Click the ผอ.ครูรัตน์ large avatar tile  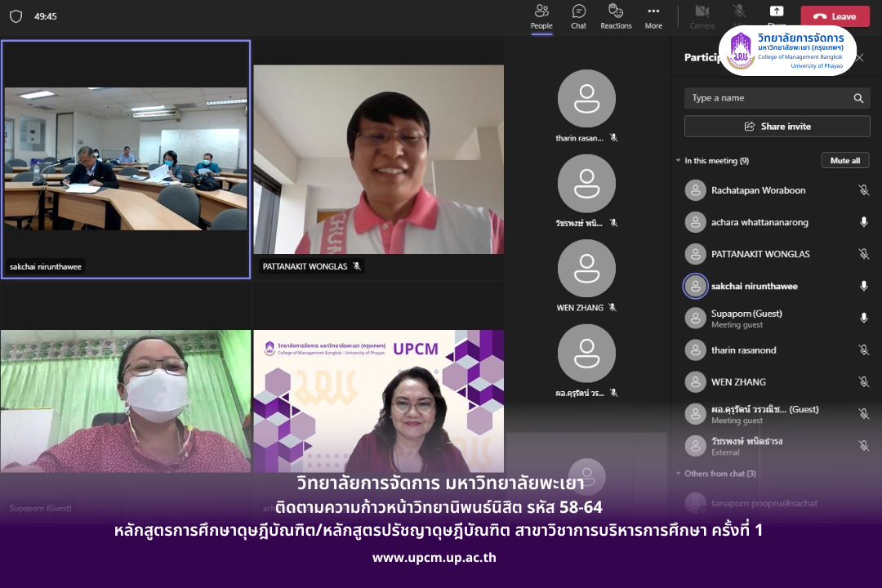[586, 354]
